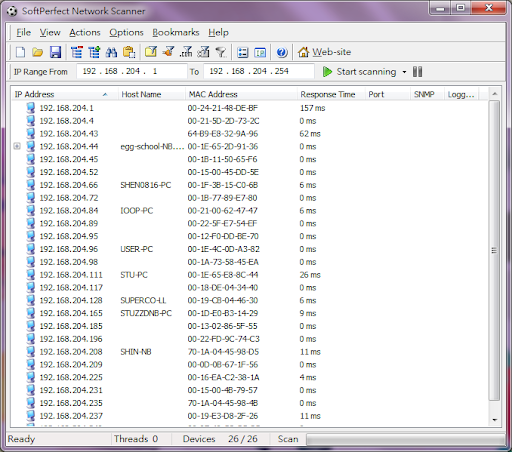Screen dimensions: 512x452
Task: Select the 26 ms response time cell
Action: point(310,275)
